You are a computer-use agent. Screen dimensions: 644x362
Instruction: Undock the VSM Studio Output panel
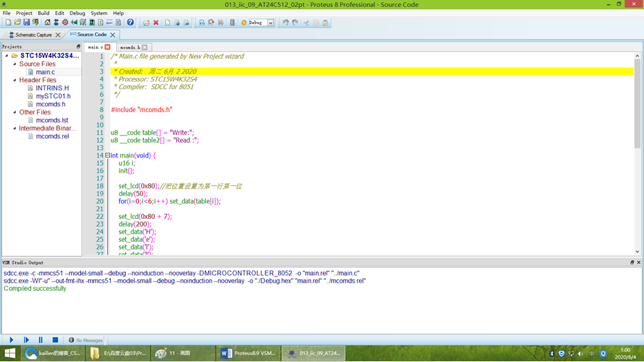pyautogui.click(x=632, y=263)
